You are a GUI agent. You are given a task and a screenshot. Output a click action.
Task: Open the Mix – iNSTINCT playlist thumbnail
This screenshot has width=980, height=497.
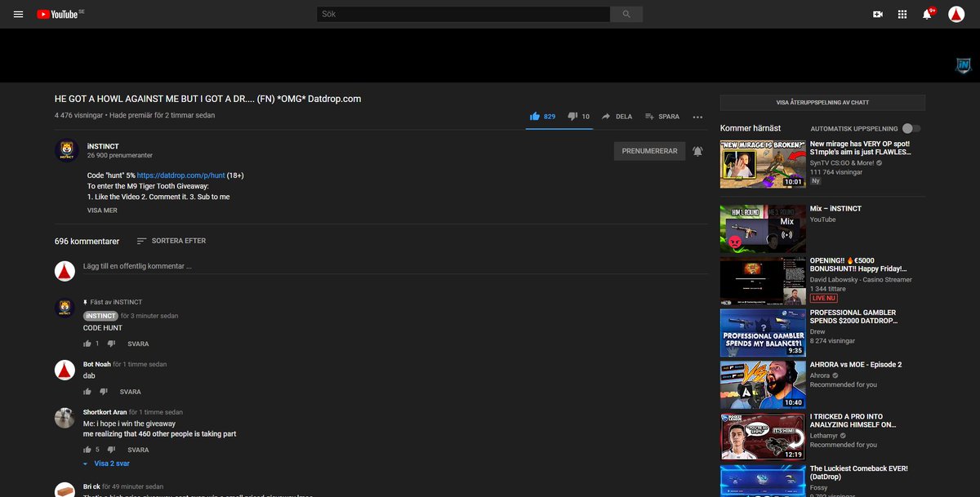tap(763, 229)
